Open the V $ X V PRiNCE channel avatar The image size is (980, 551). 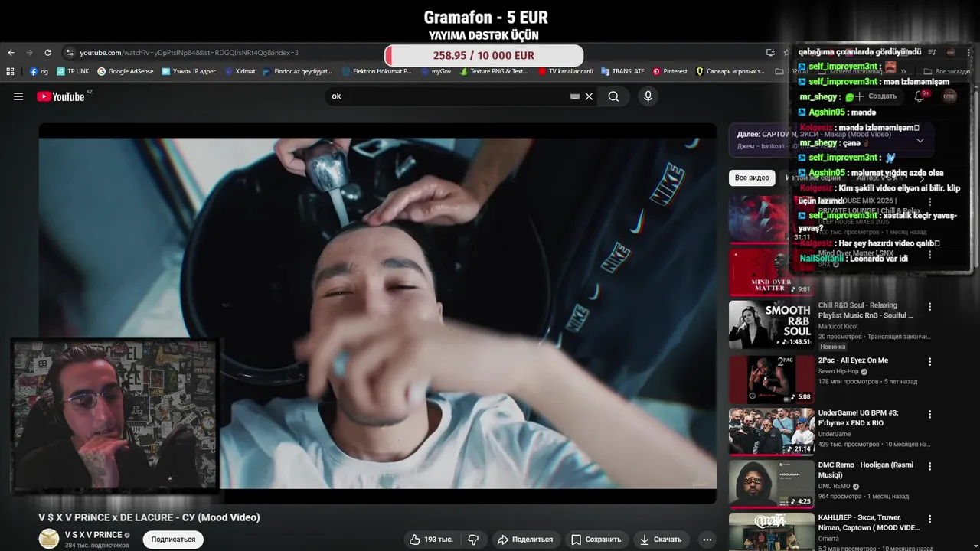(49, 539)
